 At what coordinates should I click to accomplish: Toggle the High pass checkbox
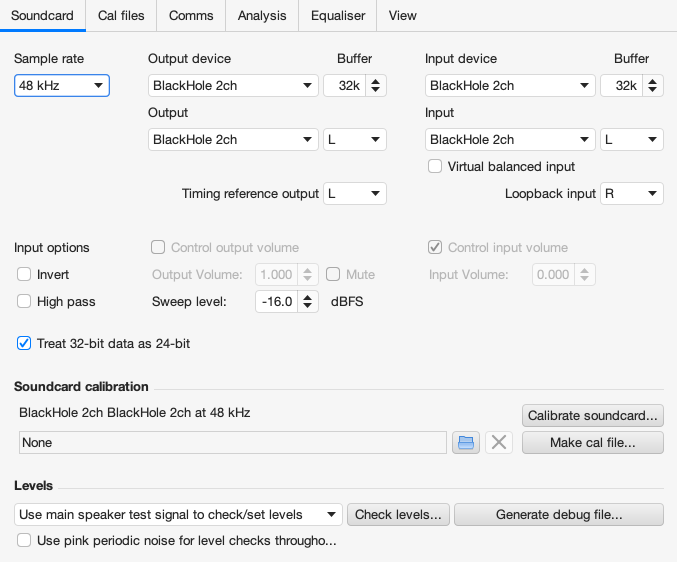pyautogui.click(x=24, y=301)
